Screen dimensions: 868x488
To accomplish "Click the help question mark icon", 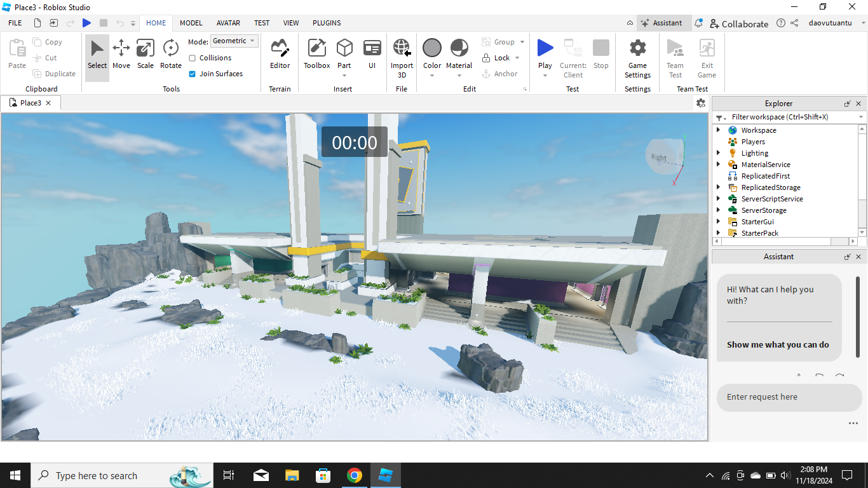I will (780, 23).
